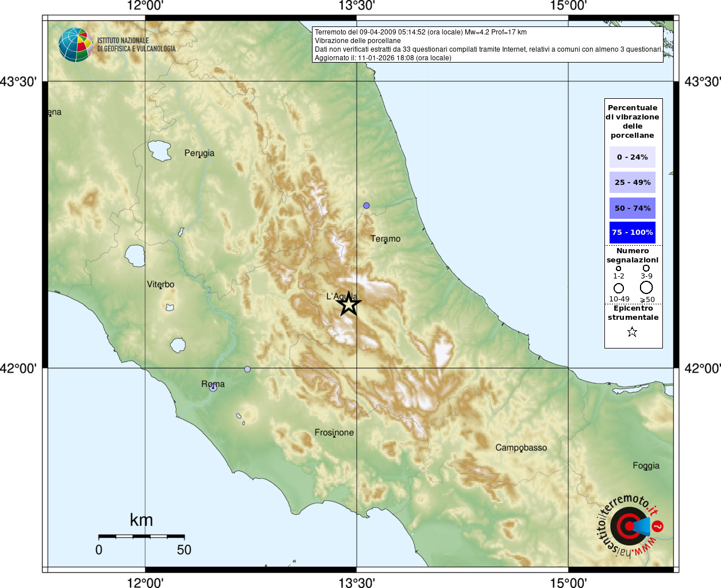Screen dimensions: 721x588
Task: Click the Viterbo city label
Action: tap(161, 284)
